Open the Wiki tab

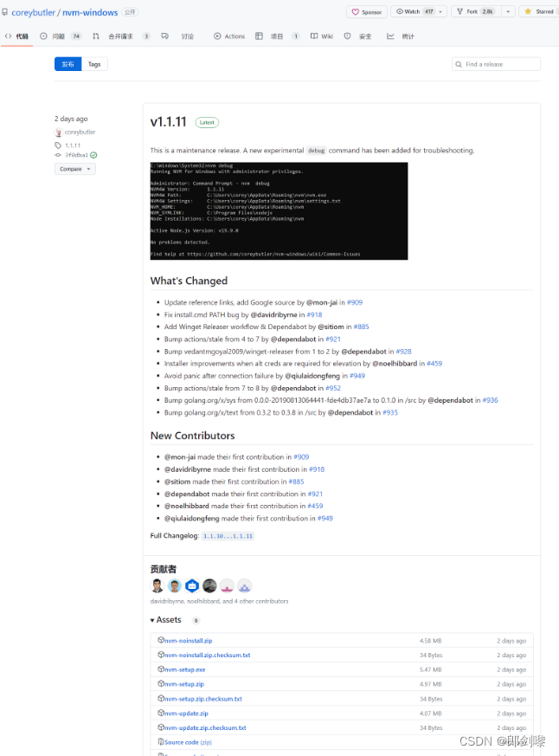[x=322, y=36]
